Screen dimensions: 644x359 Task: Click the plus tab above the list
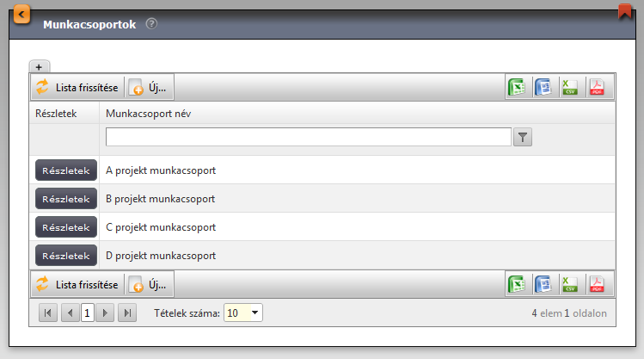tap(39, 66)
